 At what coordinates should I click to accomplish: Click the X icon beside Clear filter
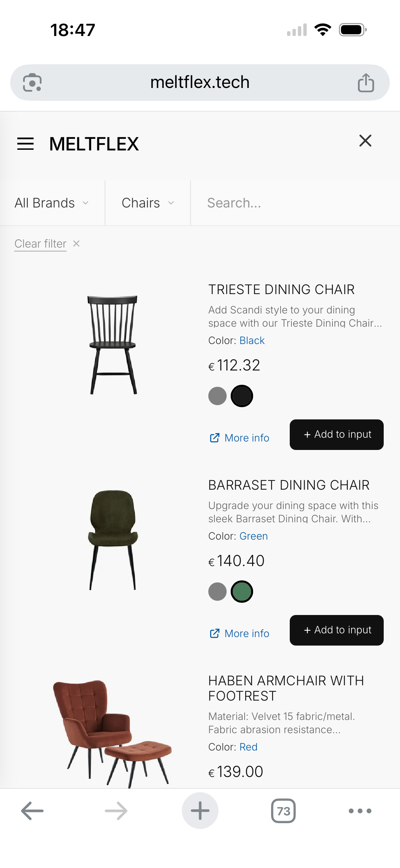pos(76,243)
